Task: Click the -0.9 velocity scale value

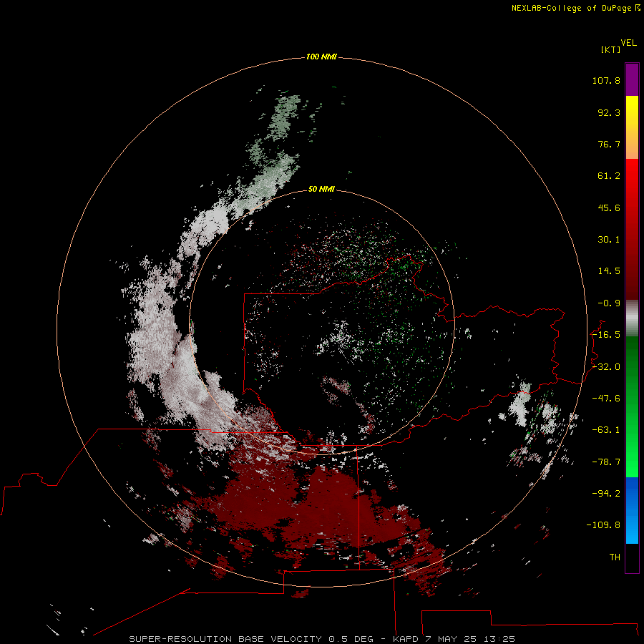Action: (x=609, y=303)
